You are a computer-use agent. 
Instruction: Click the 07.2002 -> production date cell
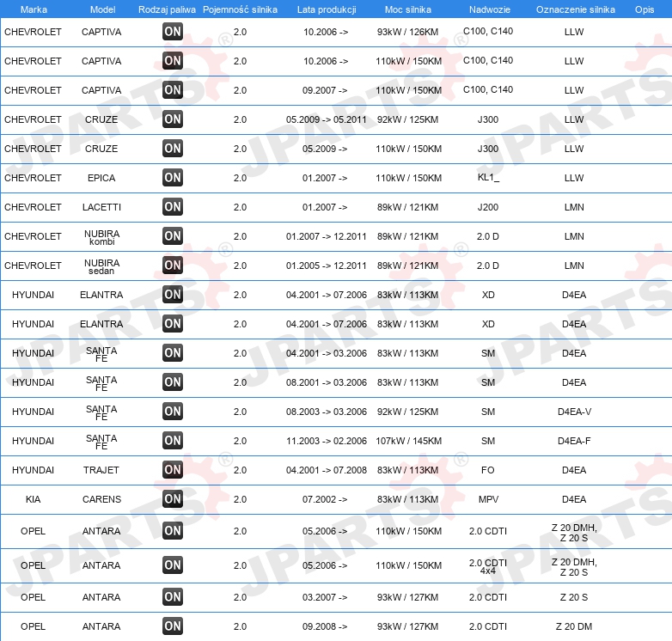[x=325, y=499]
